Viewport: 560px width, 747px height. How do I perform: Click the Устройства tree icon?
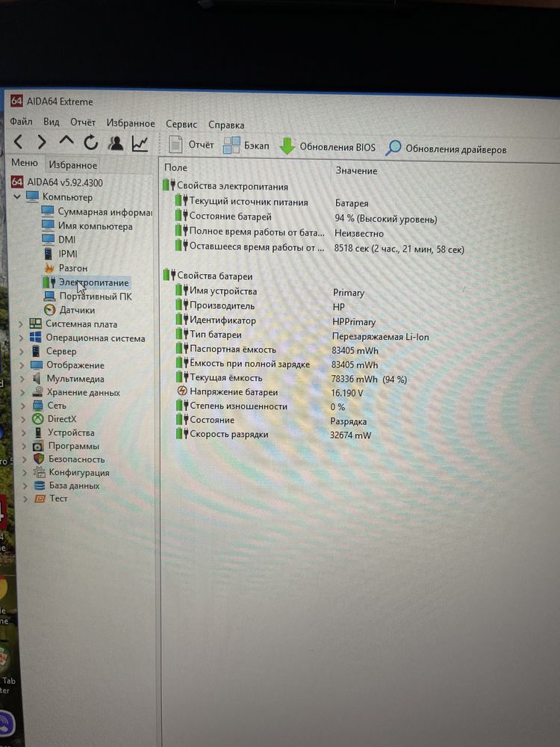(x=38, y=433)
